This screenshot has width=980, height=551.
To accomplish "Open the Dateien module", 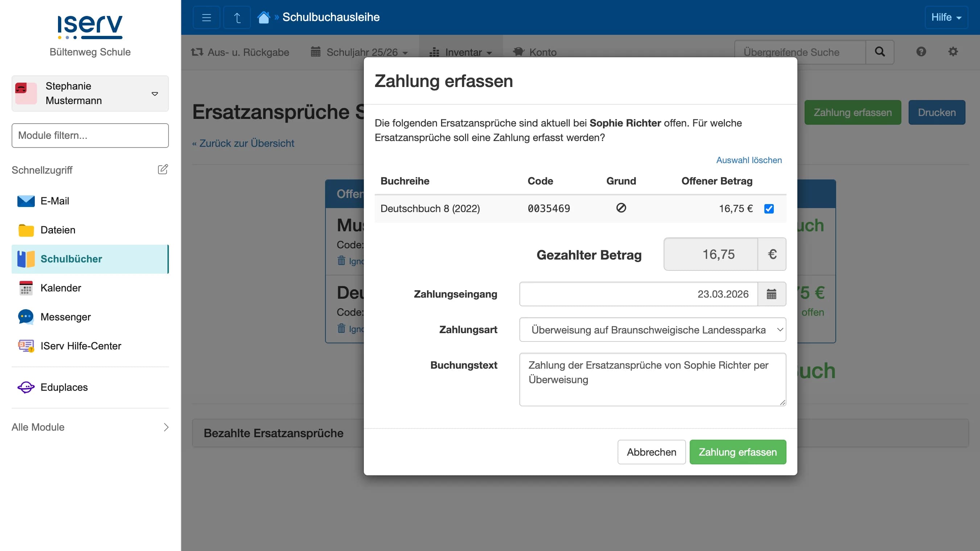I will 58,230.
